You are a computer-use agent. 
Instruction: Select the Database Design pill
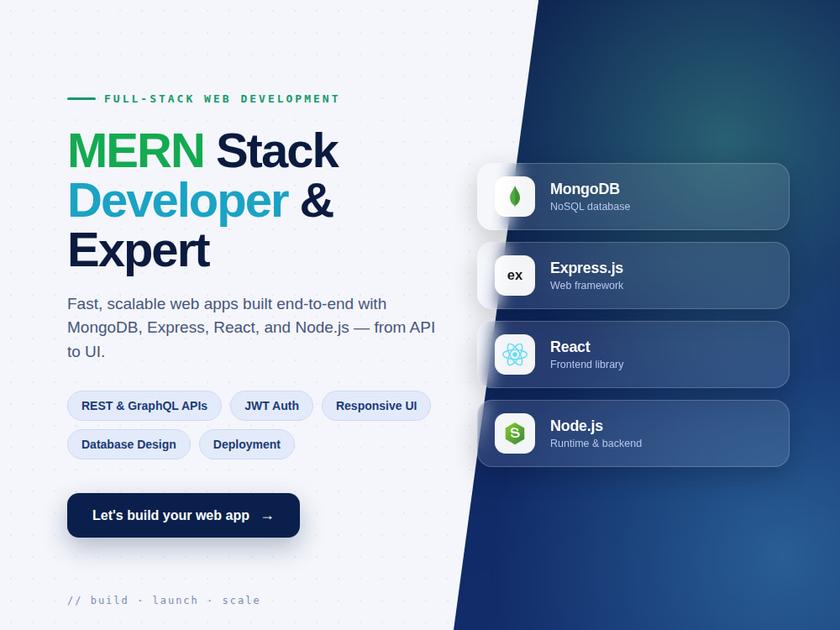pyautogui.click(x=129, y=444)
